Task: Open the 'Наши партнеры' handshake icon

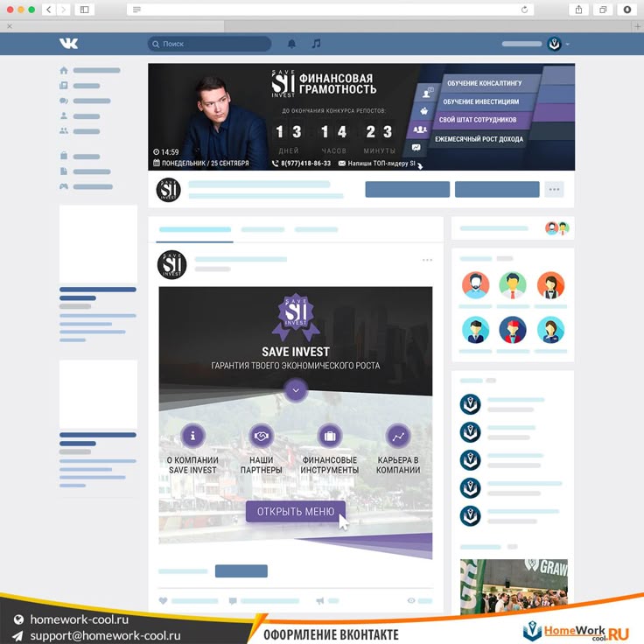Action: pos(261,435)
